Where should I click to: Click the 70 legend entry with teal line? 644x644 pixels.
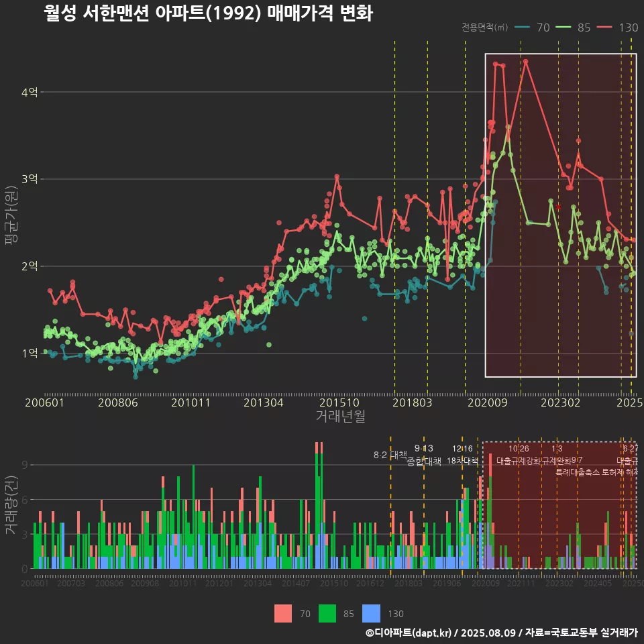click(532, 28)
